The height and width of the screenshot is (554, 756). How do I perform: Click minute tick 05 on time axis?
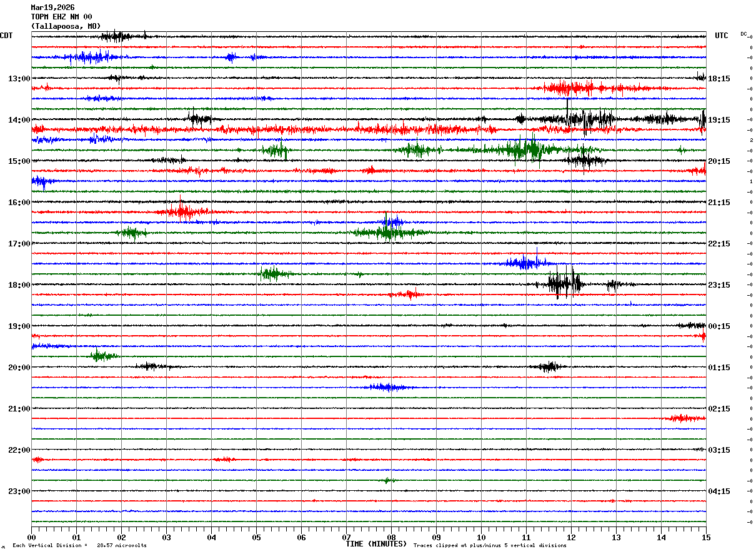point(257,537)
